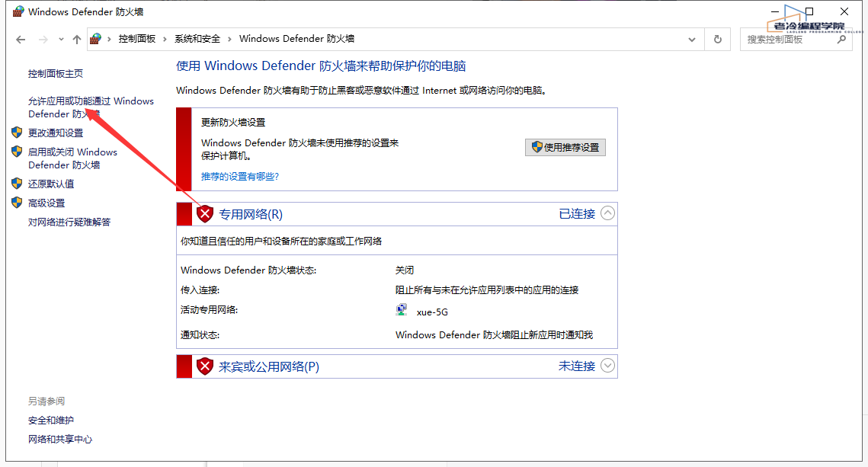Click 专用网络(R) section header

[250, 214]
